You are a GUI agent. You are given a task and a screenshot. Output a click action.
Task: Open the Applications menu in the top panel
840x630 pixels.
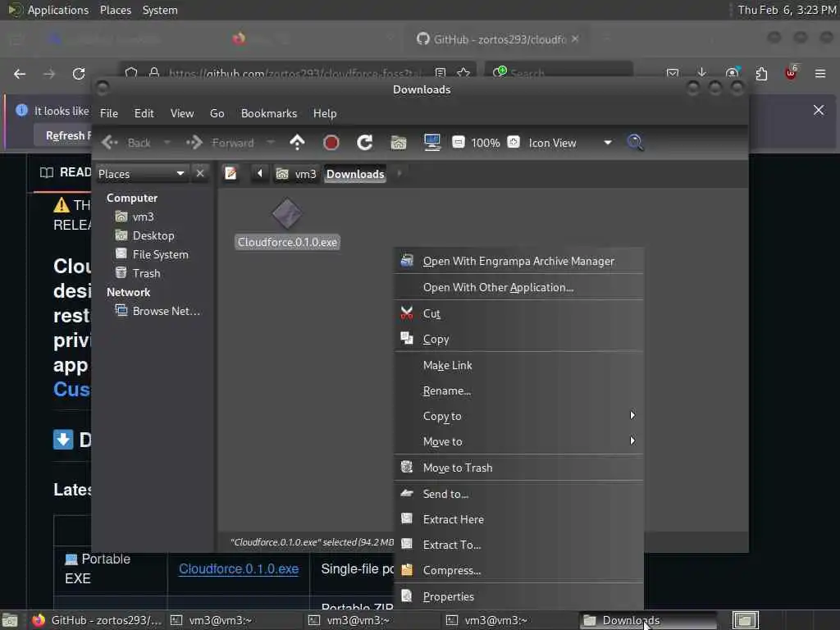[x=48, y=10]
